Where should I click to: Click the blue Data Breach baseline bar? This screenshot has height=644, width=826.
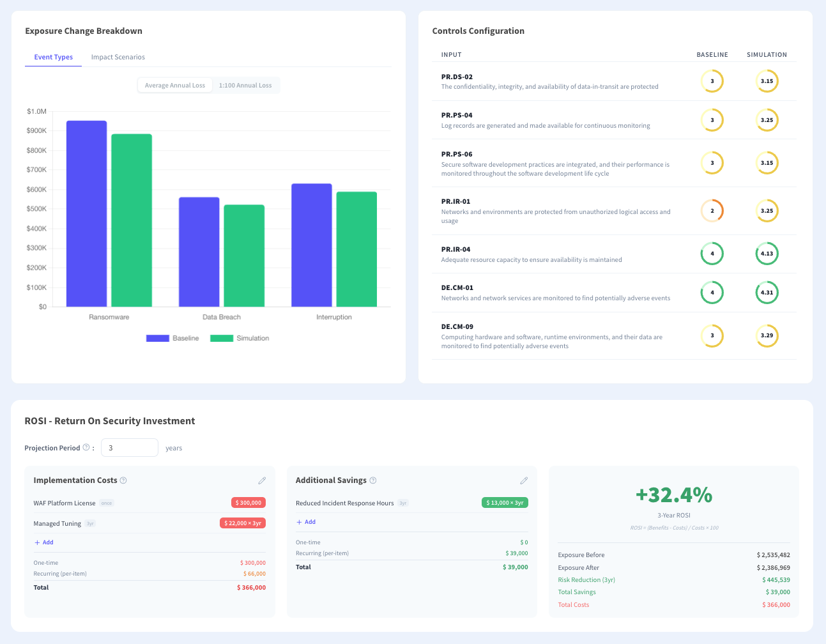coord(199,252)
